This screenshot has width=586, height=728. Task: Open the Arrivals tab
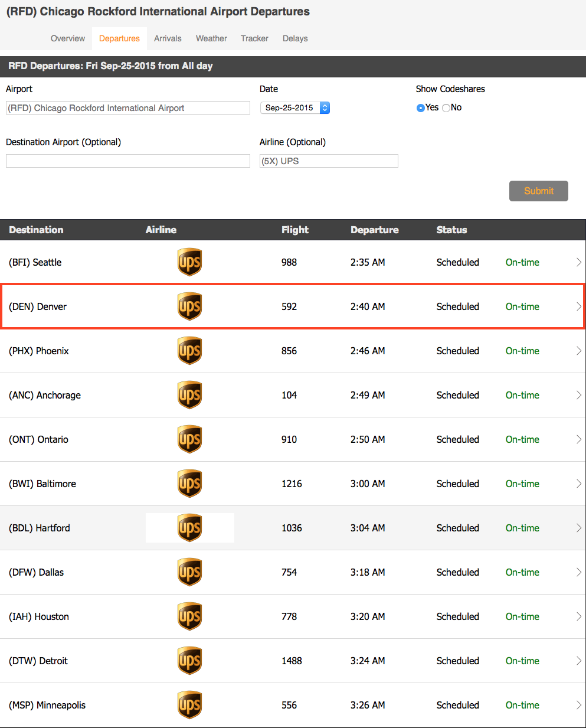(x=168, y=38)
